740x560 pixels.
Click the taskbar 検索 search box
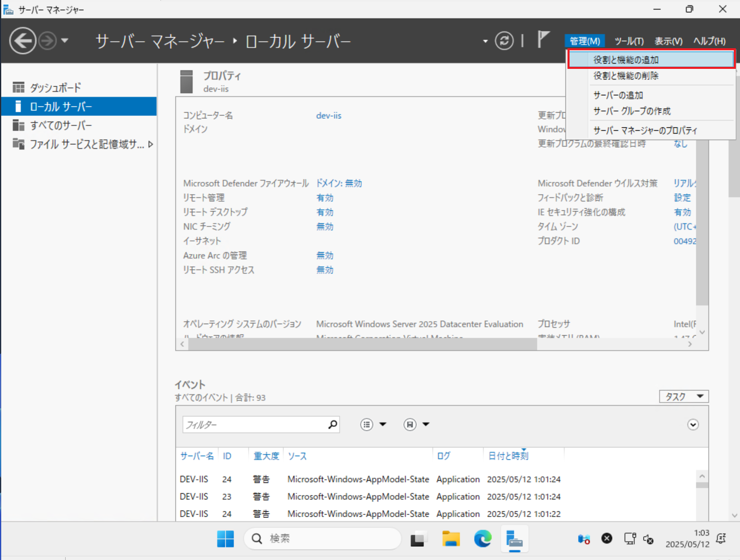coord(322,539)
